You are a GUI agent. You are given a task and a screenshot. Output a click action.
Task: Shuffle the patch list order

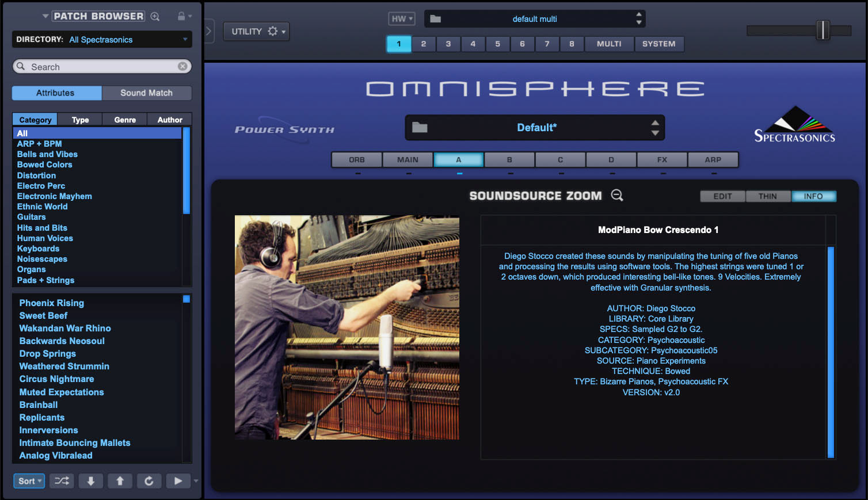point(62,481)
